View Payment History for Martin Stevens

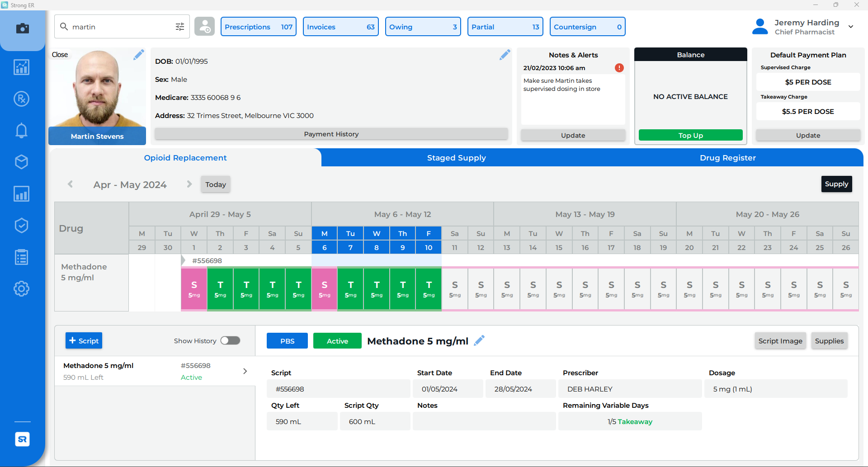point(331,134)
